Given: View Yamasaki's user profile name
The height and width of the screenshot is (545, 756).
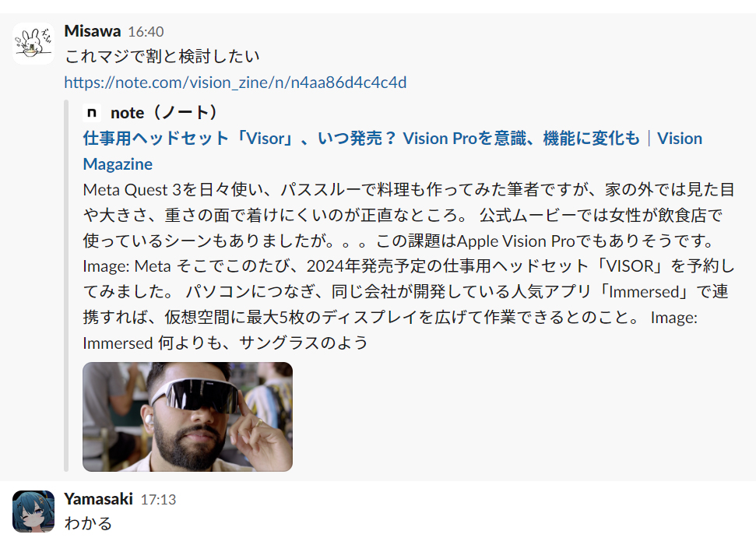Looking at the screenshot, I should pos(98,499).
